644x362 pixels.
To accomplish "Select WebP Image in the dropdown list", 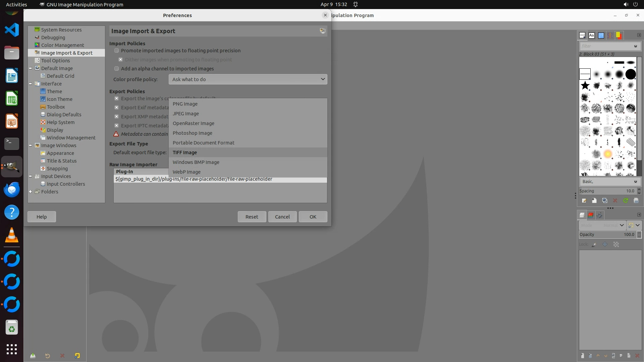I will click(x=186, y=172).
